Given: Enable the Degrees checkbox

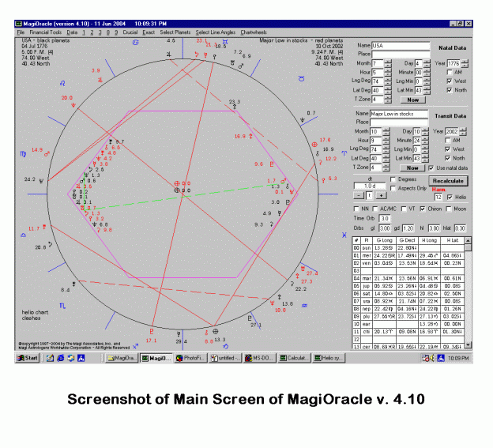Looking at the screenshot, I should pyautogui.click(x=393, y=179).
